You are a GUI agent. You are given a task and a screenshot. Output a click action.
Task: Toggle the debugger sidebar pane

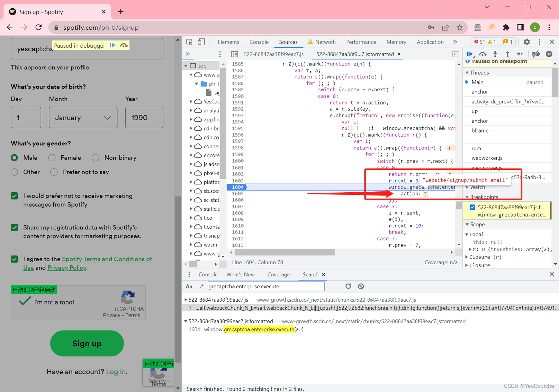point(456,54)
